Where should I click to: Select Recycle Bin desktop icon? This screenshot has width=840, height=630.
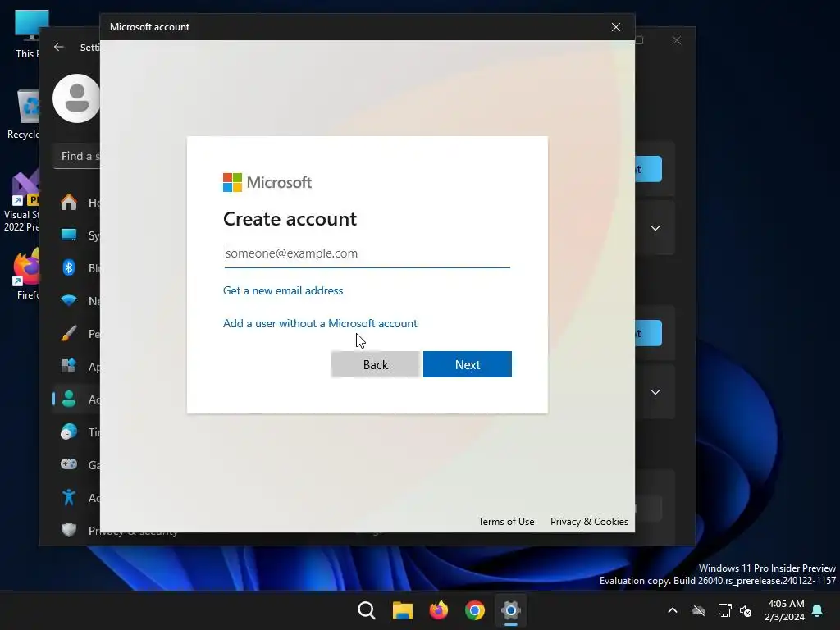[25, 113]
